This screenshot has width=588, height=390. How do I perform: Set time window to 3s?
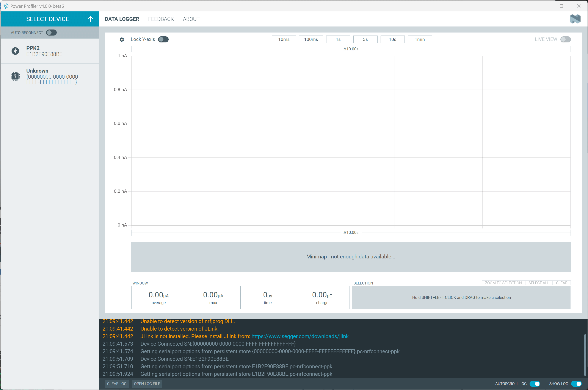pos(365,39)
